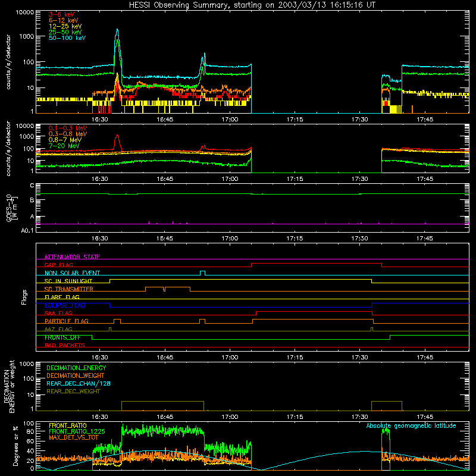
Task: Select the 17:30 tick label under the MeV panel
Action: tap(360, 179)
